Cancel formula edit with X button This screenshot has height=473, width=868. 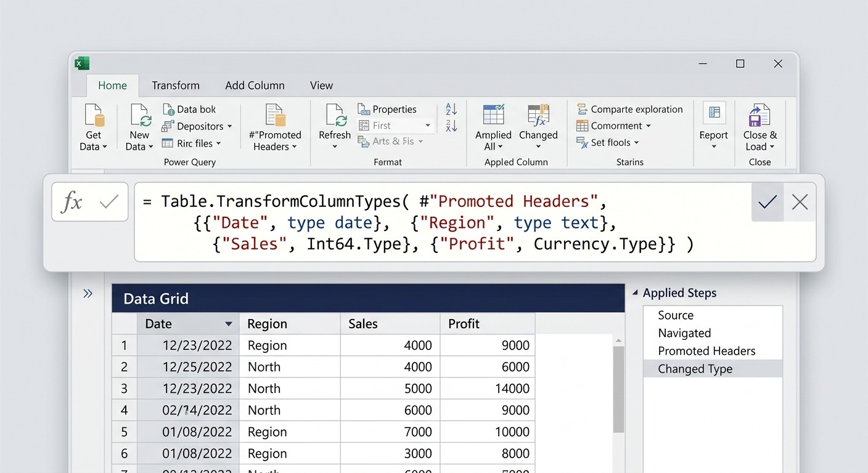(x=800, y=201)
